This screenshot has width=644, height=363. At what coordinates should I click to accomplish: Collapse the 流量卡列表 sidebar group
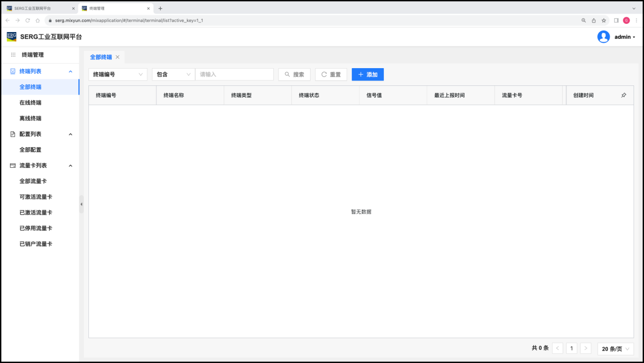coord(71,166)
